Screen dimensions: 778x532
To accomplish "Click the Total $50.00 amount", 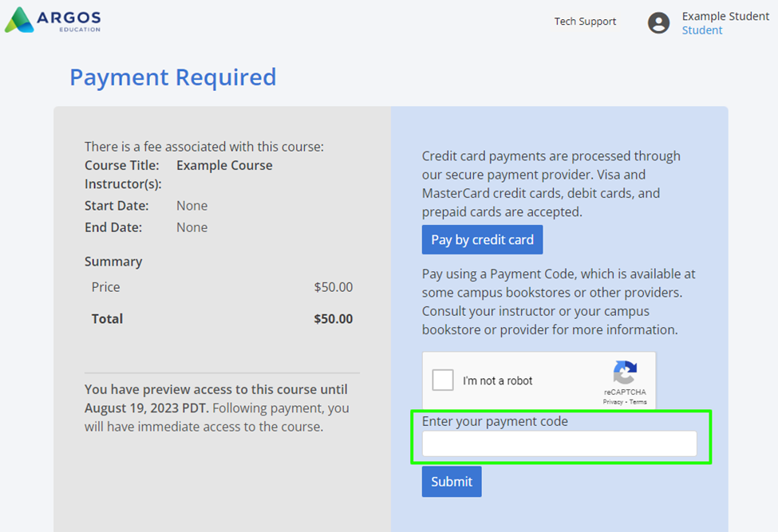I will click(x=333, y=319).
